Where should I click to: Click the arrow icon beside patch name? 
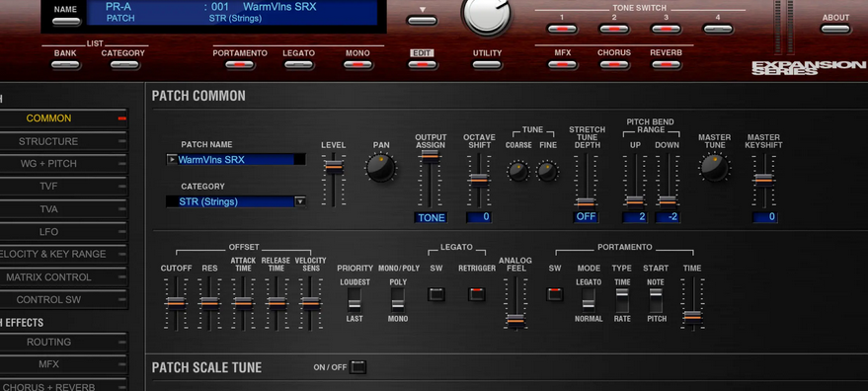pyautogui.click(x=171, y=160)
